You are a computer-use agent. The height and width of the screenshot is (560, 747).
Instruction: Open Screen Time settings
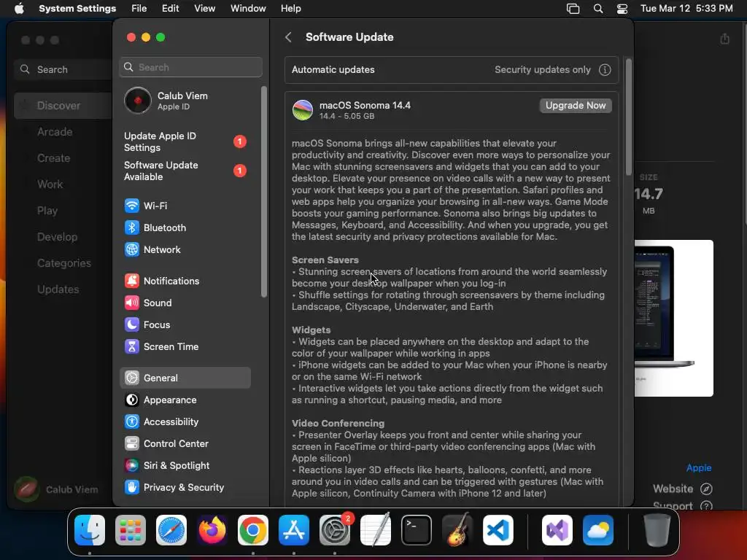[185, 346]
